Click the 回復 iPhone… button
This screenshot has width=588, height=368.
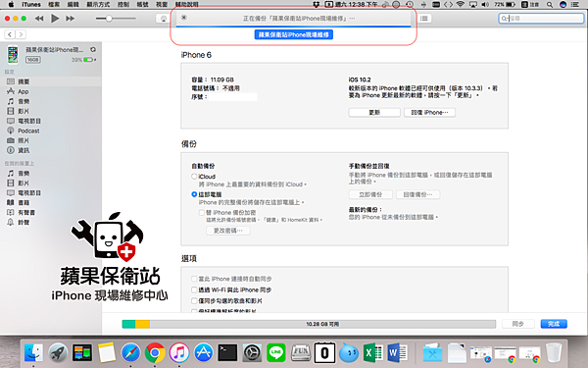pyautogui.click(x=430, y=112)
